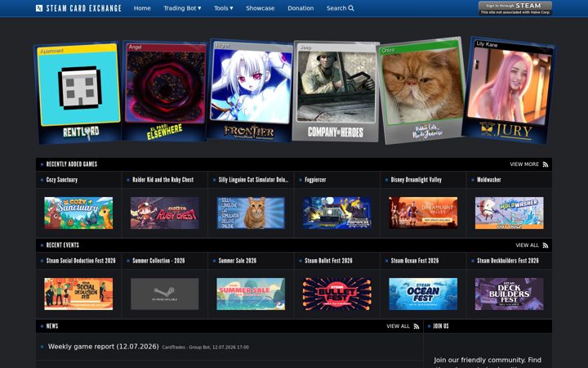This screenshot has width=588, height=368.
Task: Click View More for recently added games
Action: click(523, 164)
